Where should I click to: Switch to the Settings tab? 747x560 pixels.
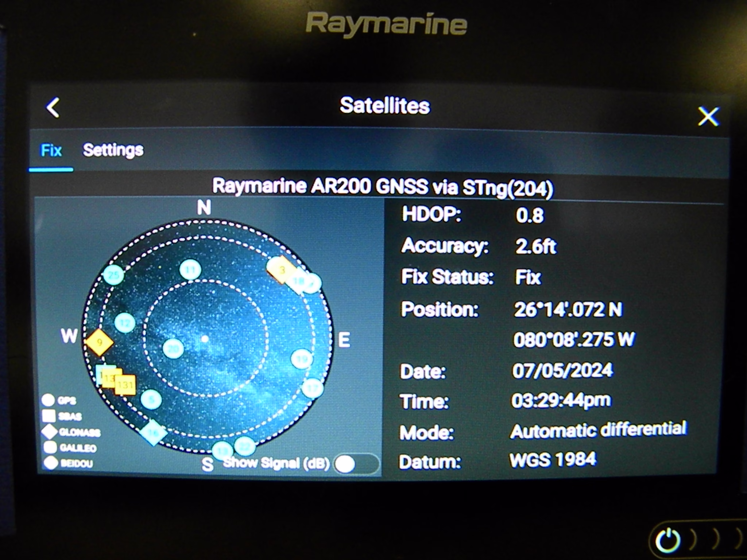[113, 150]
